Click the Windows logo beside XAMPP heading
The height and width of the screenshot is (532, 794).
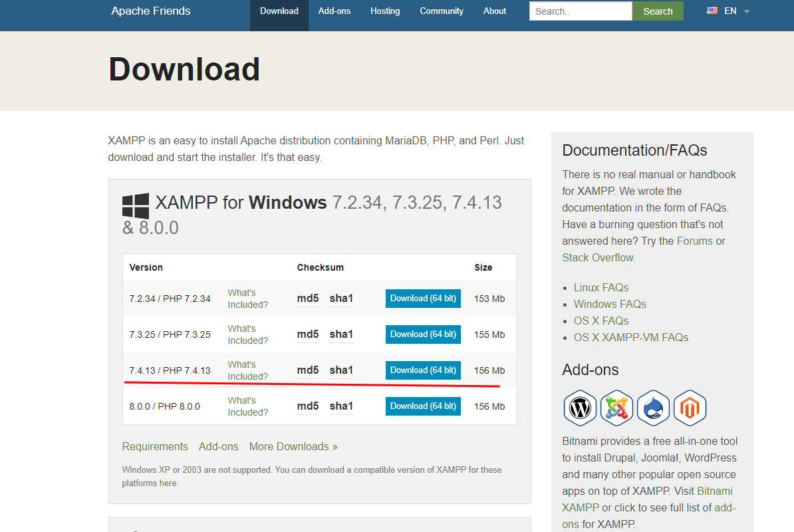click(136, 205)
